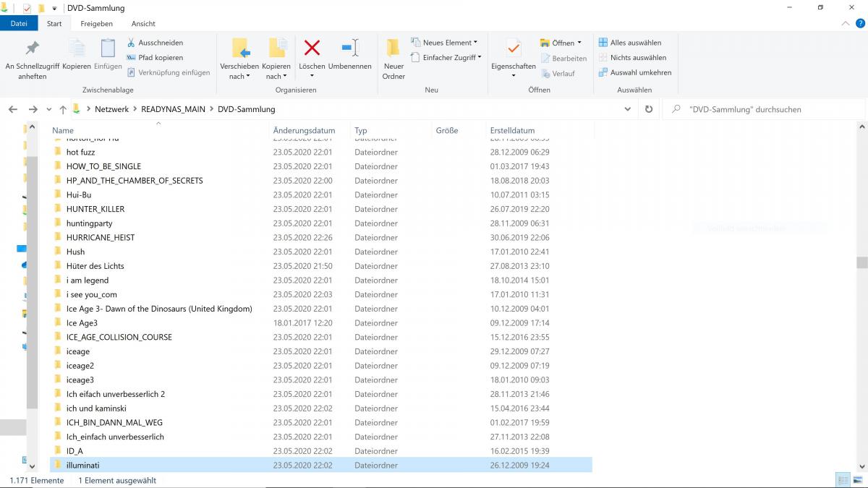This screenshot has height=488, width=868.
Task: Select Ausschneiden scissors command
Action: (x=156, y=43)
